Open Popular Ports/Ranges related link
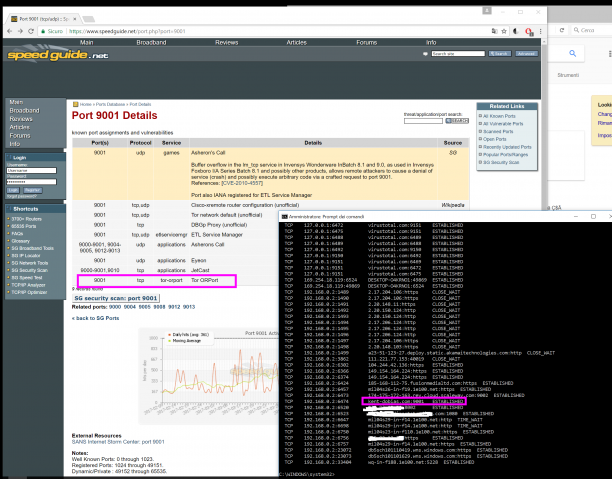The width and height of the screenshot is (612, 479). 505,155
